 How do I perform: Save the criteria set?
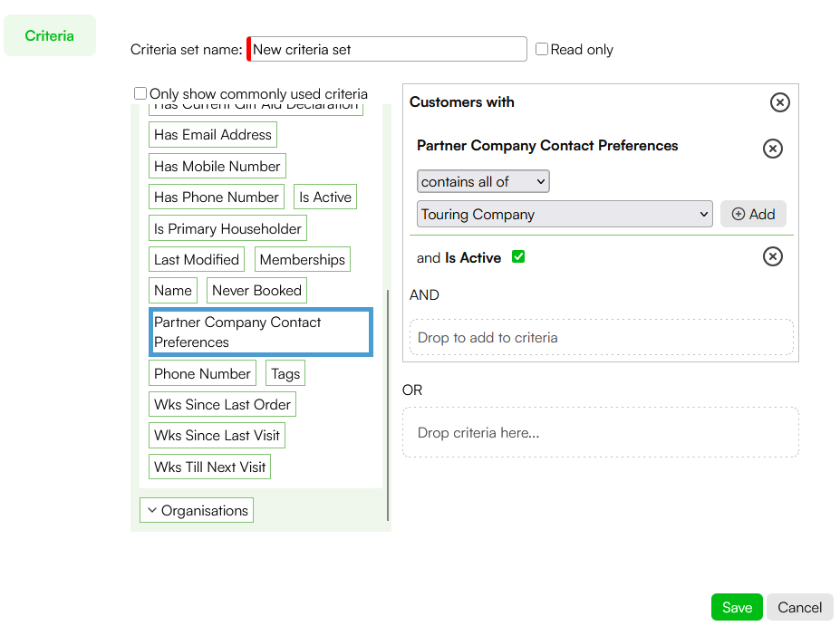click(x=737, y=607)
